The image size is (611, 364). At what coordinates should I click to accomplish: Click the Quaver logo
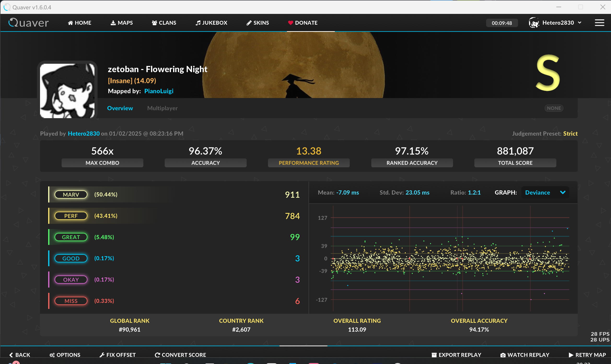(x=29, y=23)
